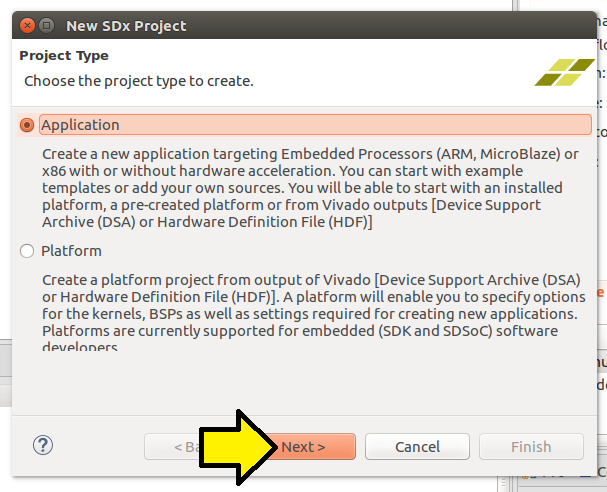Click the Xilinx green logo icon

pos(564,72)
